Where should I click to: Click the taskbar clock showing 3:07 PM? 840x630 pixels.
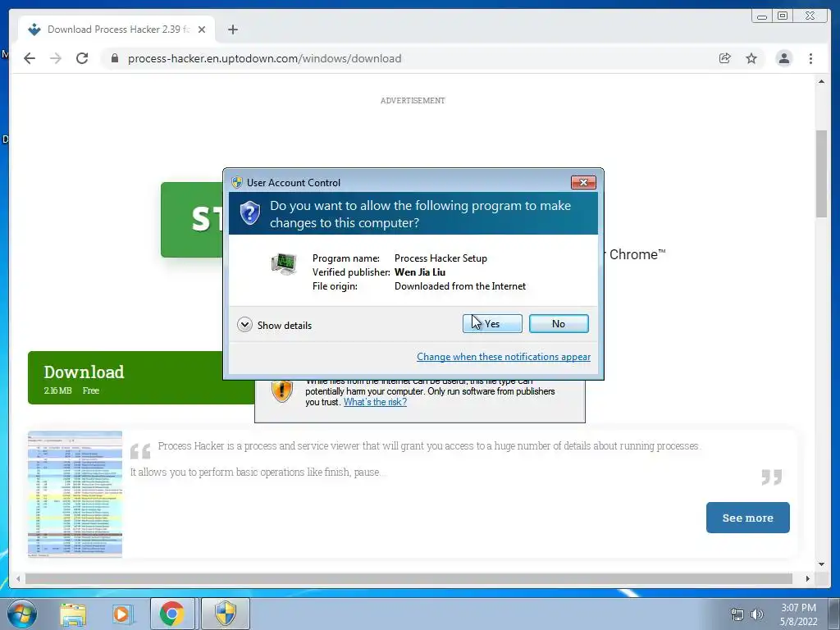(798, 614)
